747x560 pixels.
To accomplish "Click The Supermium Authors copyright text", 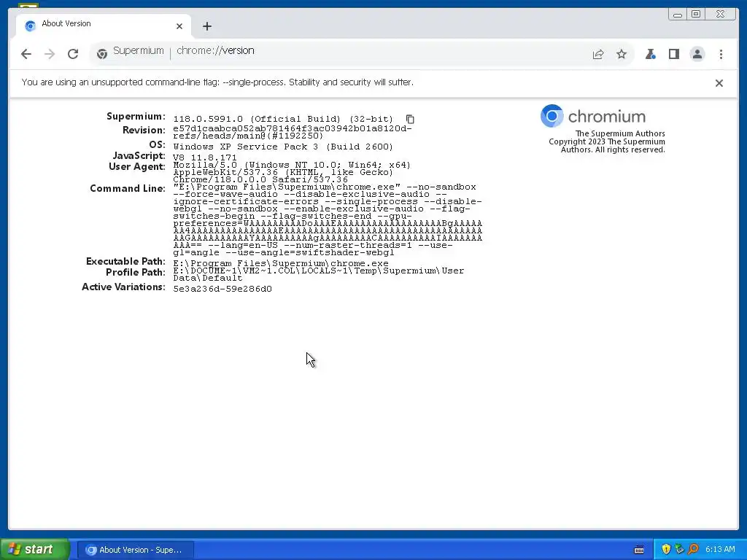I will (607, 141).
